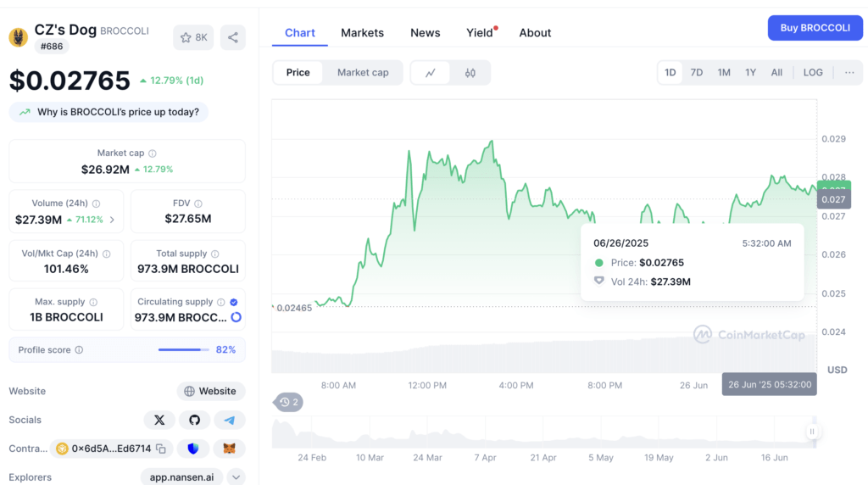Select the 1Y time range
The height and width of the screenshot is (485, 868).
[x=750, y=73]
